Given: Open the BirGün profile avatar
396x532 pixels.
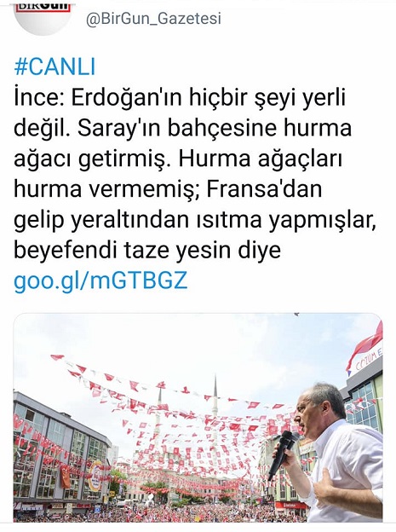Looking at the screenshot, I should (43, 15).
